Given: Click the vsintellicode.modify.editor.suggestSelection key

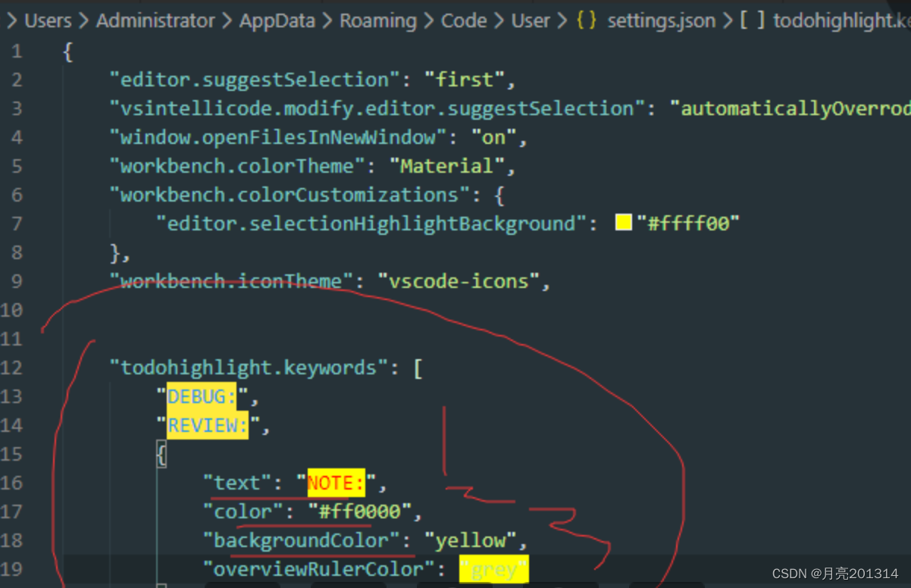Looking at the screenshot, I should 377,108.
